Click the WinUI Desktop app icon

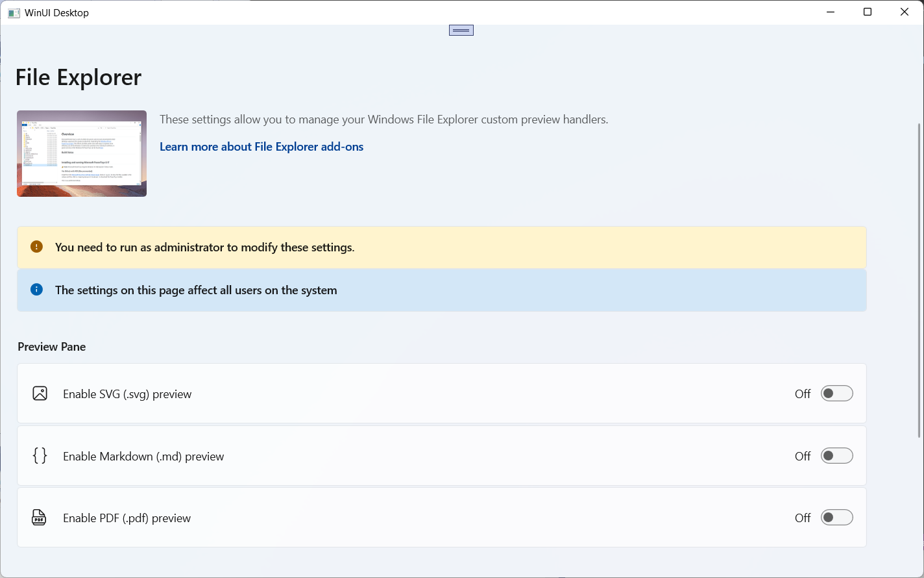click(x=14, y=13)
